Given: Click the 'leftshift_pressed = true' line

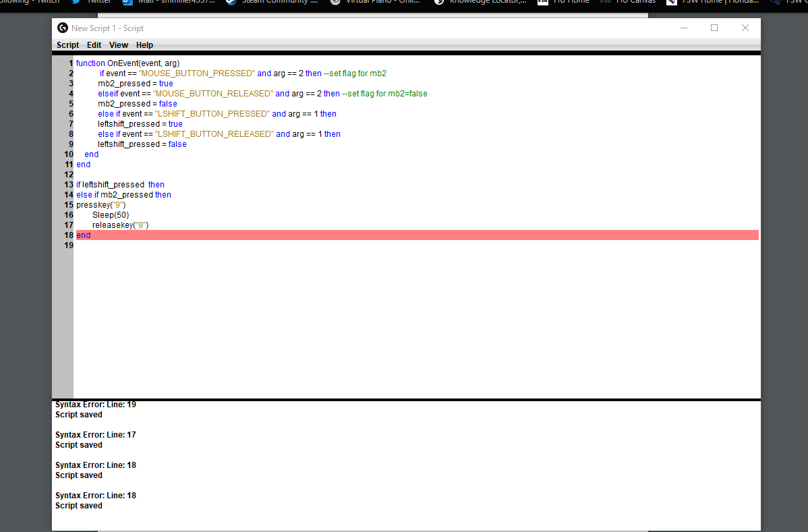Looking at the screenshot, I should tap(140, 124).
